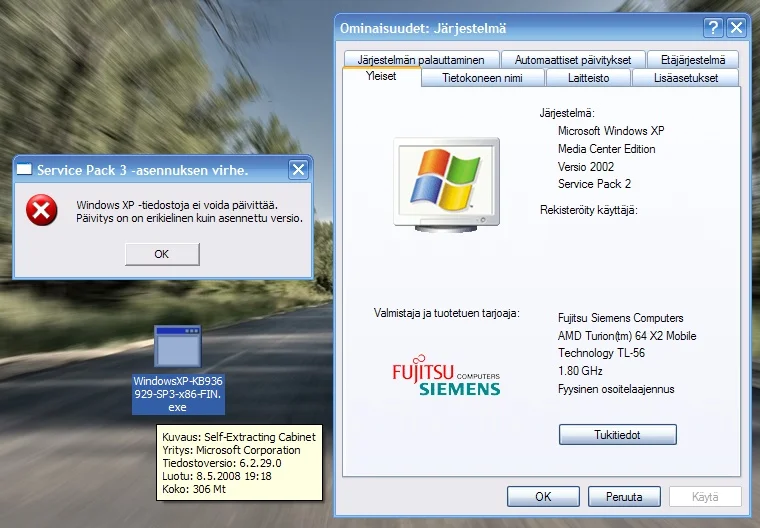Switch to the Automaattiset päivitykset tab
This screenshot has width=760, height=528.
click(572, 60)
